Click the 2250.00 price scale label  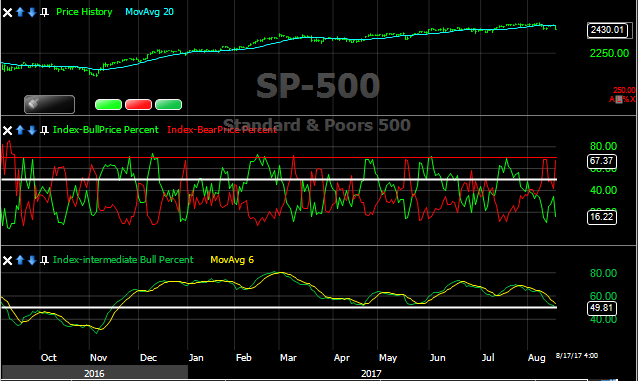[x=609, y=53]
